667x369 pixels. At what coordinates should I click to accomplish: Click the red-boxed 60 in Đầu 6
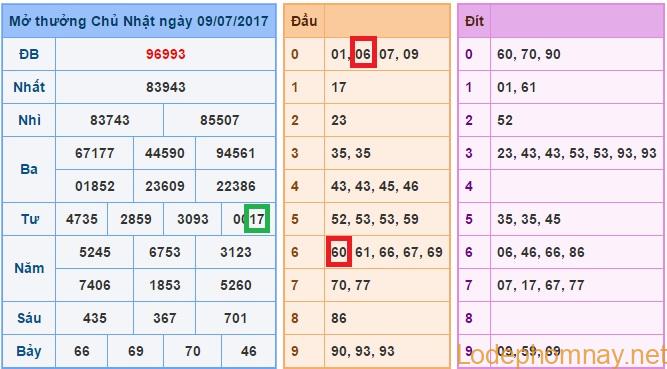pyautogui.click(x=339, y=252)
